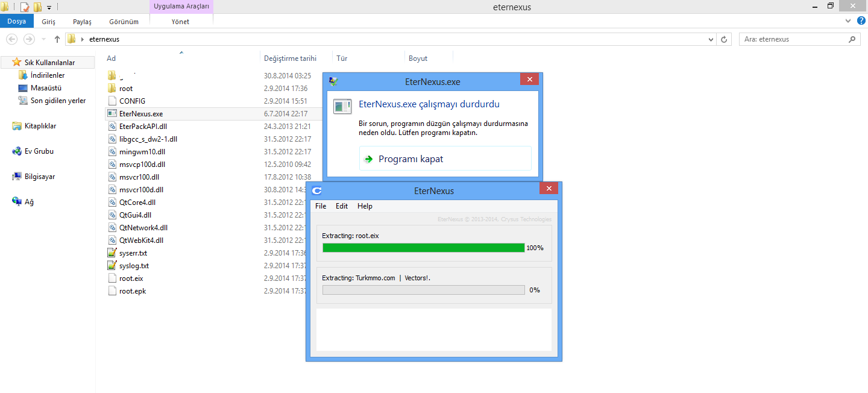Select the msvcr100d.dll file icon
868x393 pixels.
[x=112, y=189]
